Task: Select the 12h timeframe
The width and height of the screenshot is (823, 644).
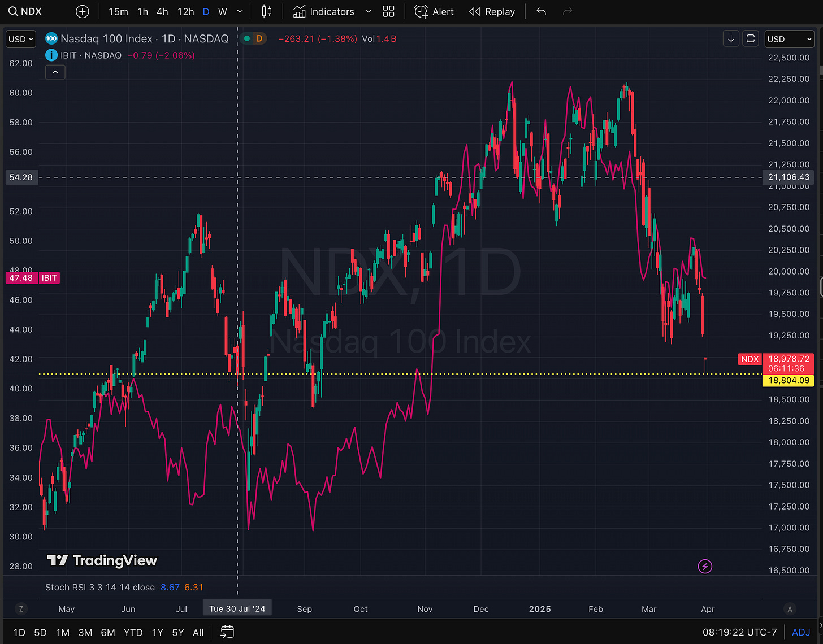Action: 185,11
